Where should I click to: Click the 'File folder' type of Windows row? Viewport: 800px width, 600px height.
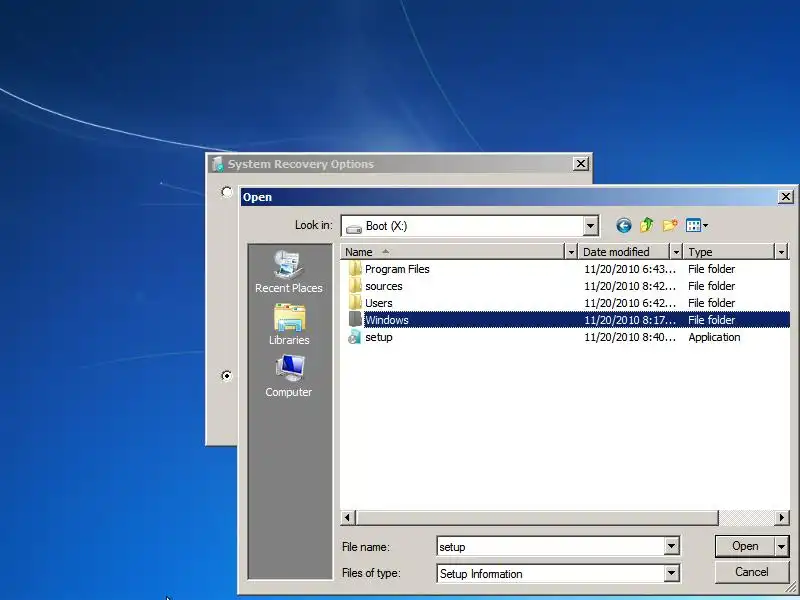(x=711, y=320)
